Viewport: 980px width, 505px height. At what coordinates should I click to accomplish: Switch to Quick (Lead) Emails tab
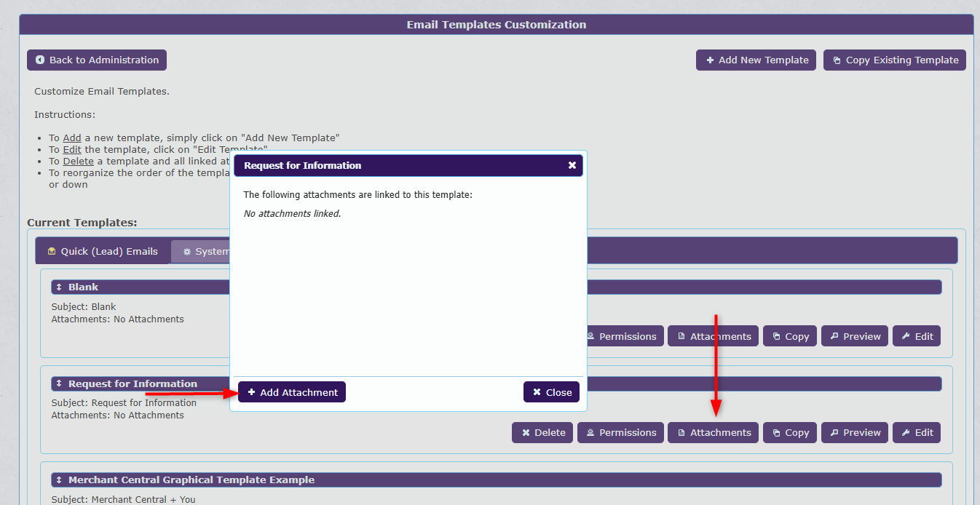click(103, 251)
